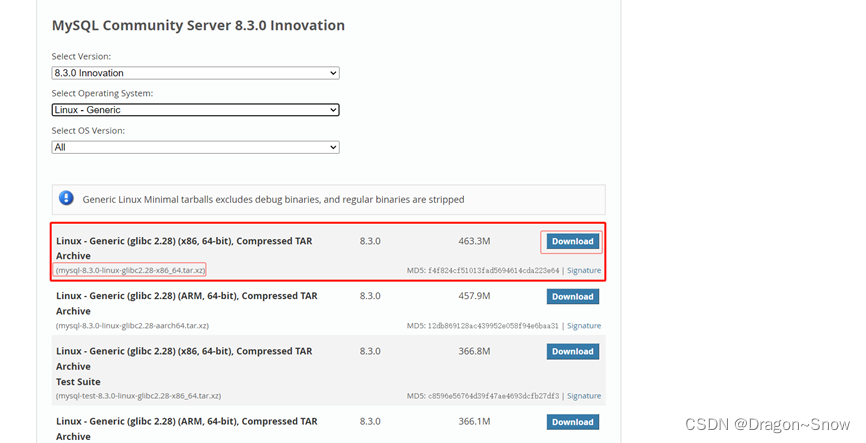Download the x86 64-bit 463.3M TAR archive
Viewport: 866px width, 443px height.
pyautogui.click(x=573, y=241)
